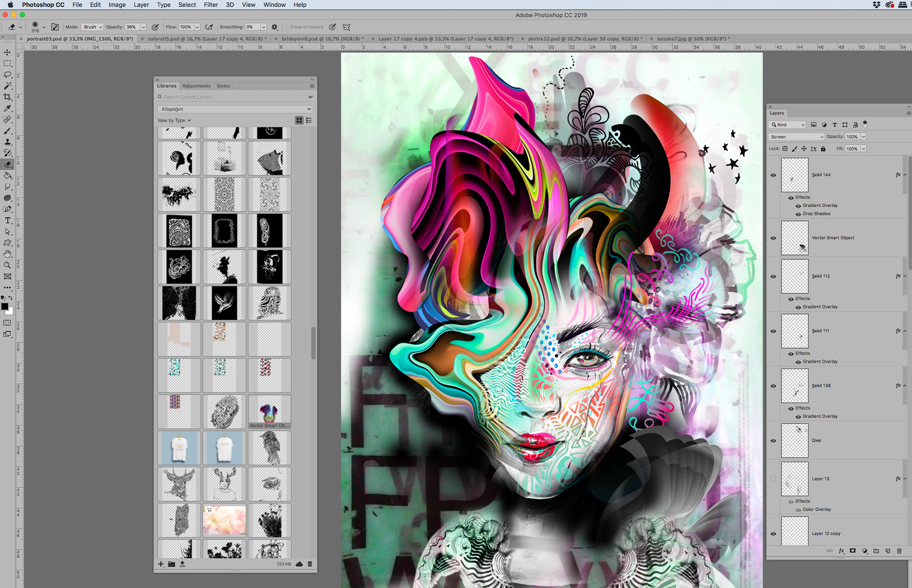Image resolution: width=912 pixels, height=588 pixels.
Task: Select the Crop tool
Action: point(7,97)
